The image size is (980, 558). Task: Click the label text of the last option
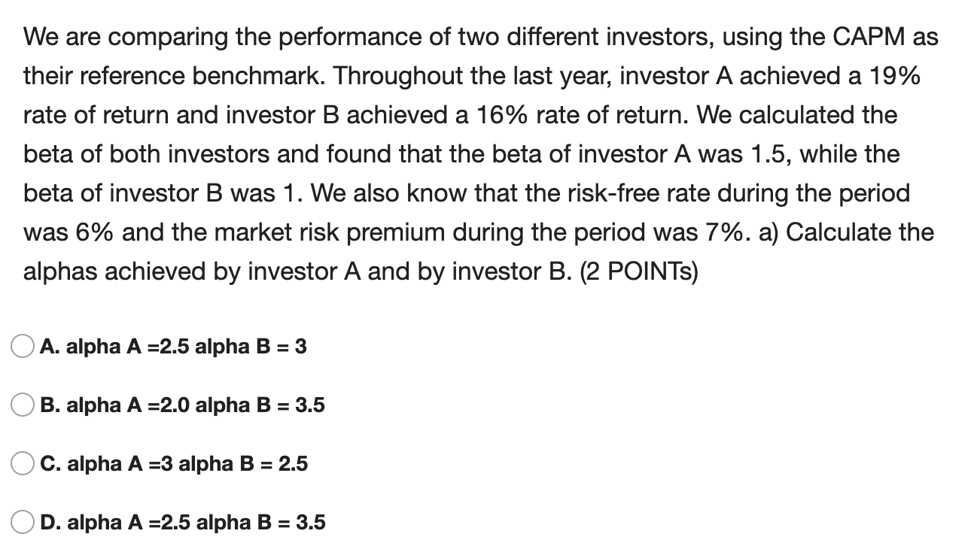click(181, 523)
